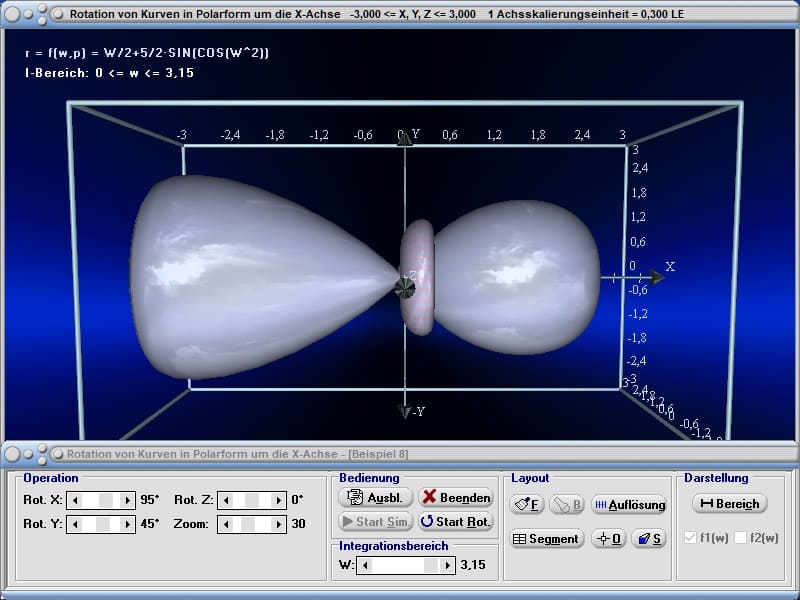Click Beenden to exit the program
The width and height of the screenshot is (800, 600).
[x=456, y=497]
